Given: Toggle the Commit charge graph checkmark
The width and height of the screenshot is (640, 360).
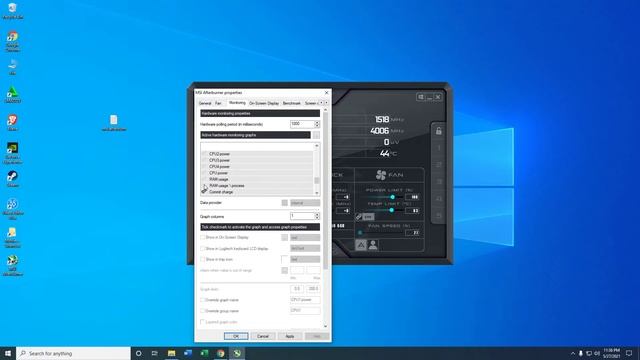Looking at the screenshot, I should pos(204,191).
